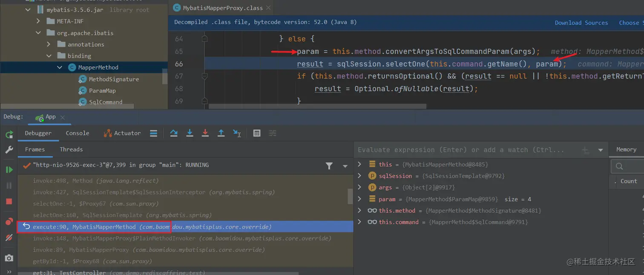Expand more debug sidebar actions chevrons
The width and height of the screenshot is (644, 275).
coord(9,272)
